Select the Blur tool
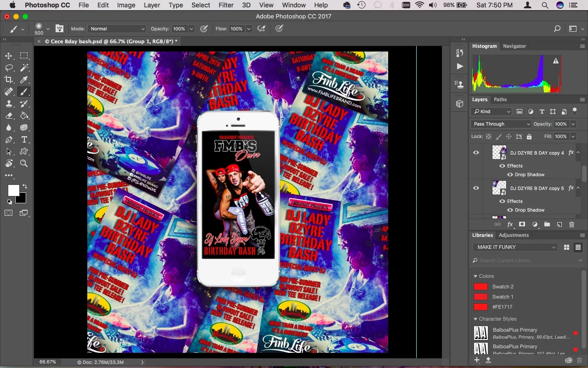This screenshot has height=368, width=588. point(9,127)
